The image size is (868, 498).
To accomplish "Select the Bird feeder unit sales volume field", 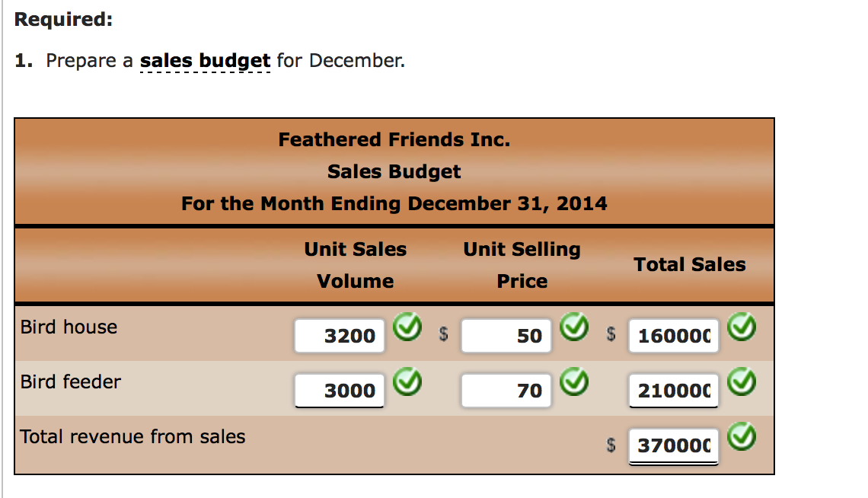I will click(340, 390).
